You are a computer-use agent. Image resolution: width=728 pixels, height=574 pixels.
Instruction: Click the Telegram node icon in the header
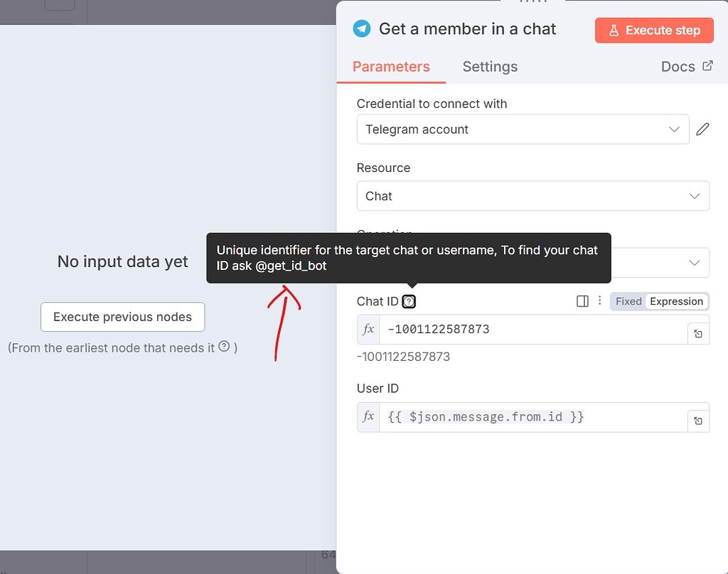point(363,29)
